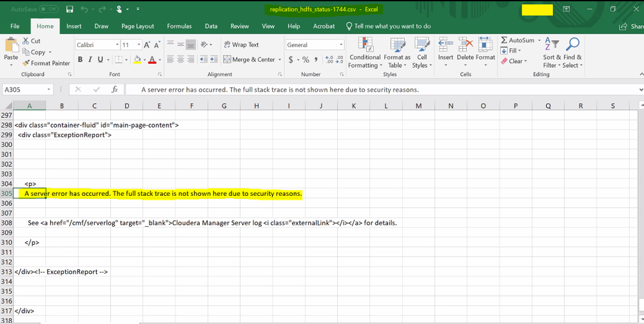The height and width of the screenshot is (324, 644).
Task: Expand the Calibri font name dropdown
Action: 117,45
